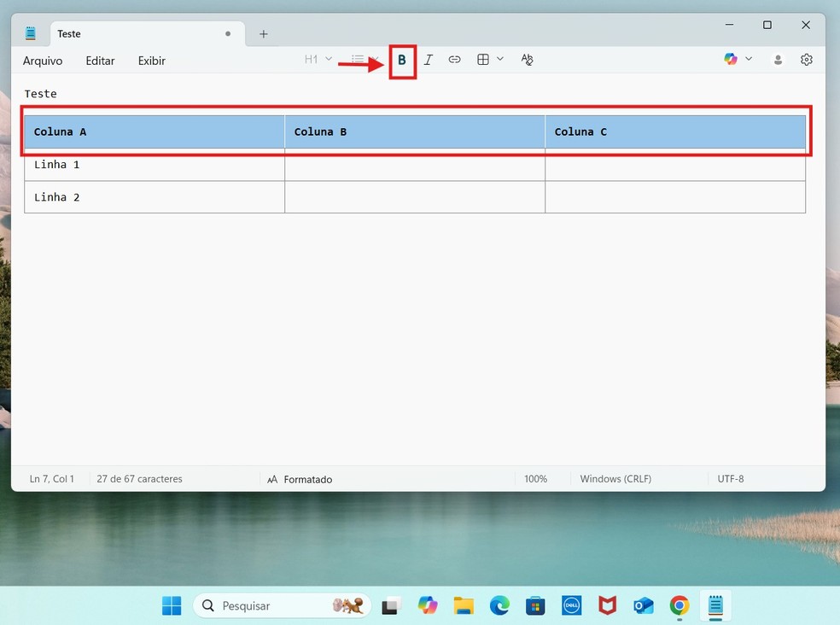This screenshot has width=840, height=625.
Task: Click the Ln 7, Col 1 status indicator
Action: point(52,479)
